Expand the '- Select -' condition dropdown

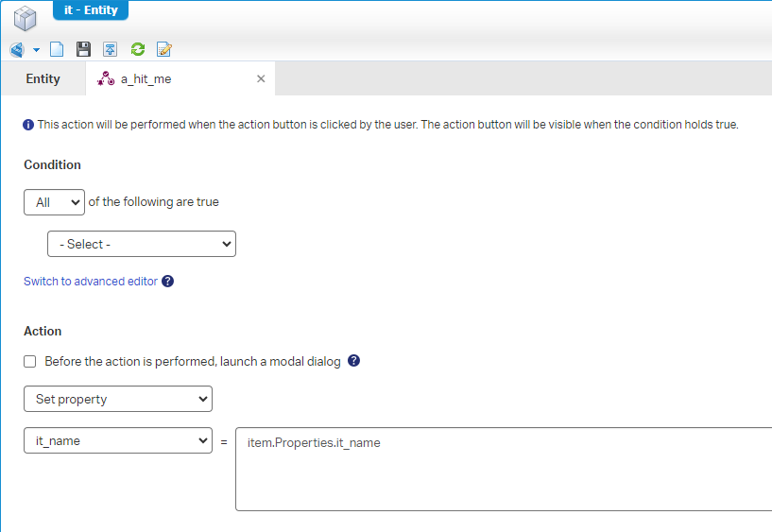pyautogui.click(x=142, y=244)
